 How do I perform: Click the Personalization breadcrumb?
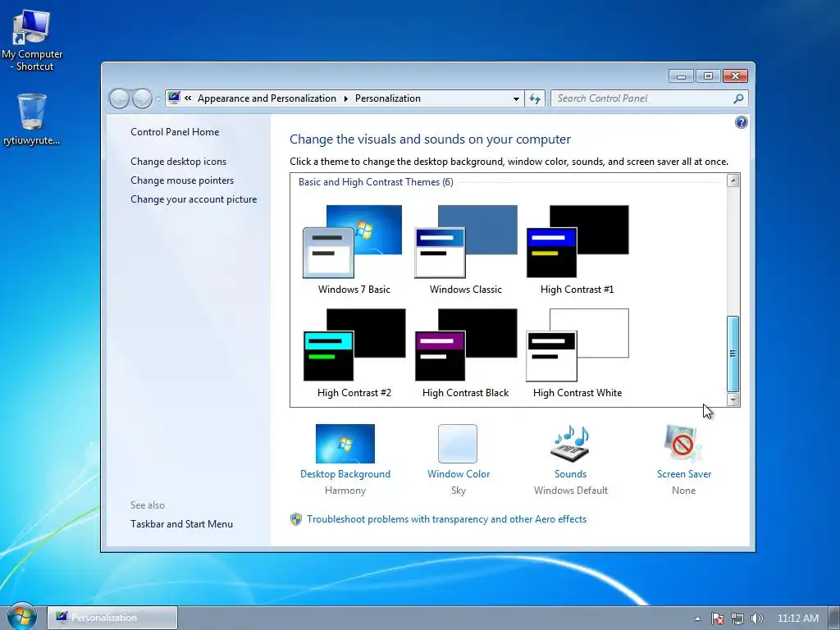[x=388, y=98]
